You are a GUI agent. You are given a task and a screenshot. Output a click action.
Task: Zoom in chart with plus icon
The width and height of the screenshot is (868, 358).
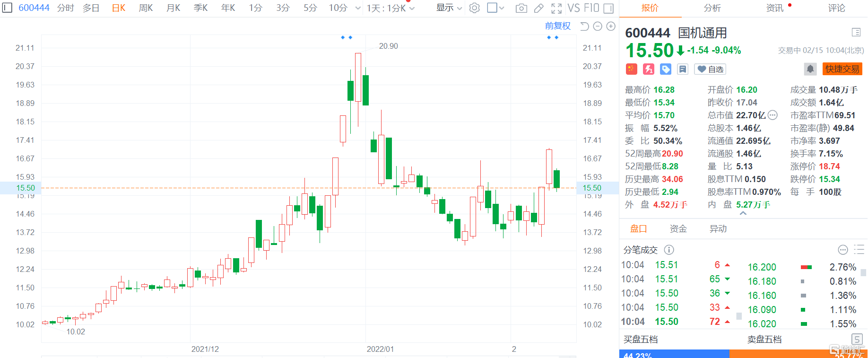click(611, 26)
